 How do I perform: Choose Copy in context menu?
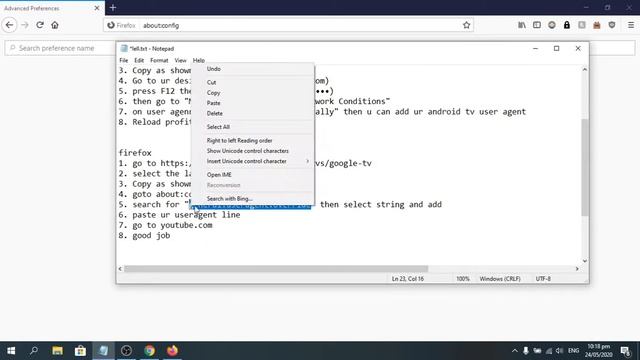253,93
